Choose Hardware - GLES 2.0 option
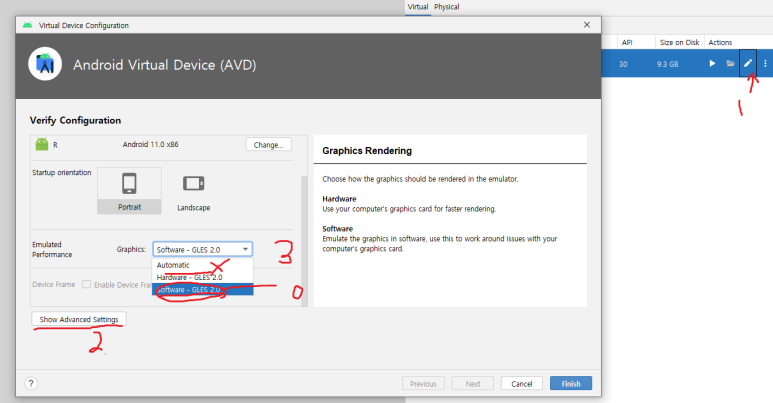The image size is (773, 403). pos(203,277)
